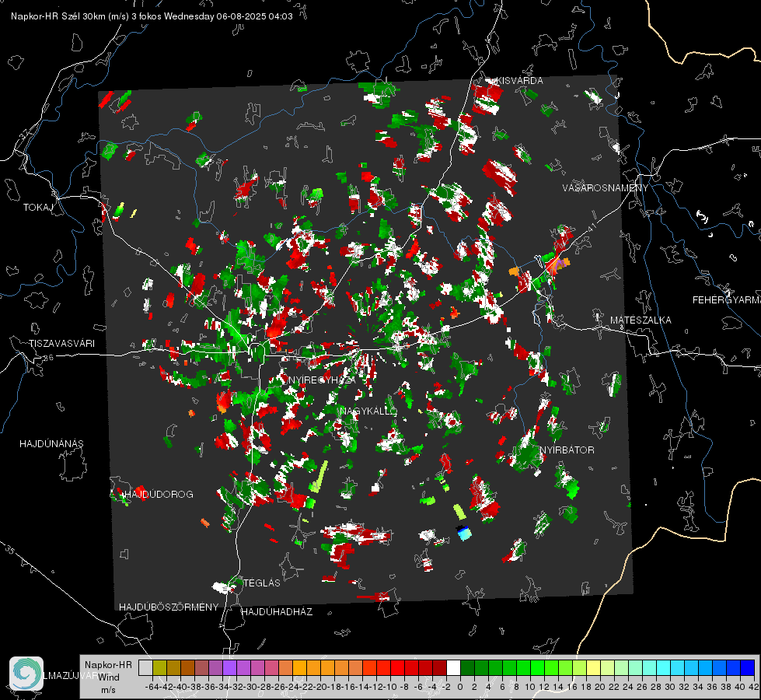Click the HAJDÚHADHÁZ town label
This screenshot has width=761, height=700.
click(x=277, y=612)
